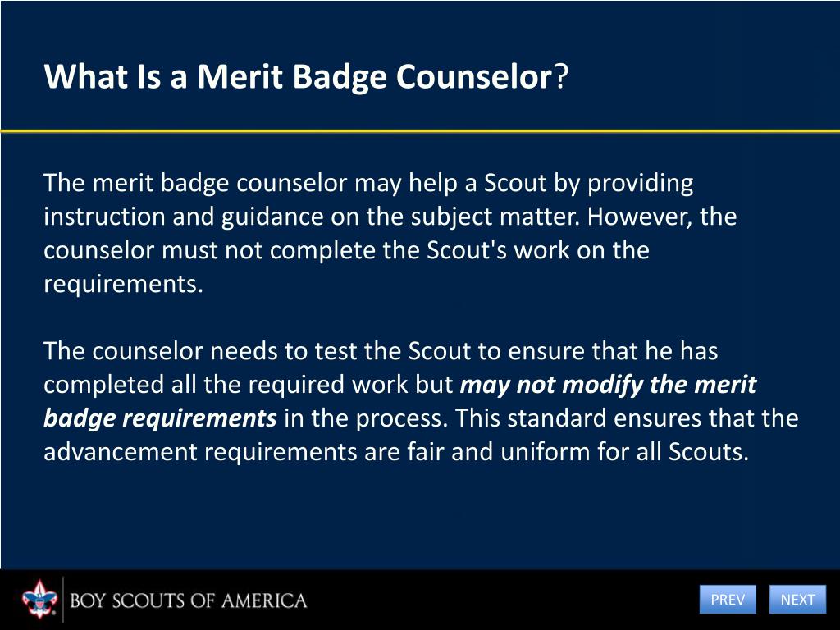840x630 pixels.
Task: Click the line starting 'The counselor needs to test'
Action: click(x=381, y=351)
